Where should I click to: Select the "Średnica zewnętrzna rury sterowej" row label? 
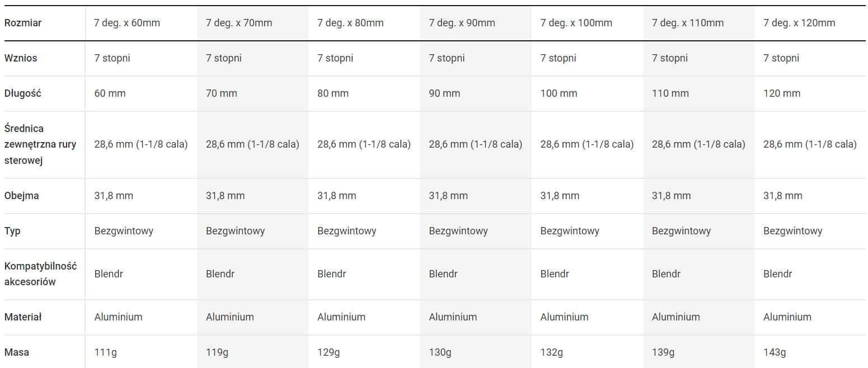point(40,144)
